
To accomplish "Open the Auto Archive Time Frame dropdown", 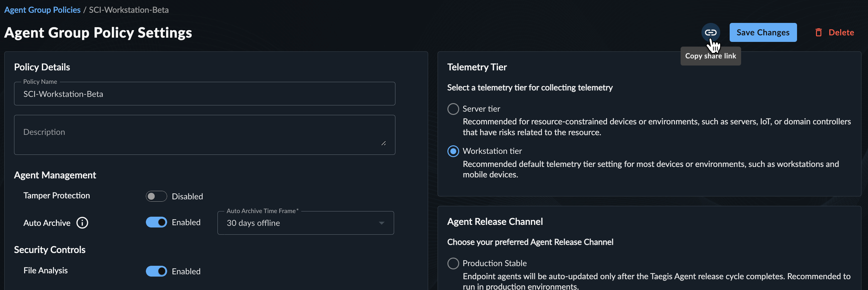I will point(305,223).
